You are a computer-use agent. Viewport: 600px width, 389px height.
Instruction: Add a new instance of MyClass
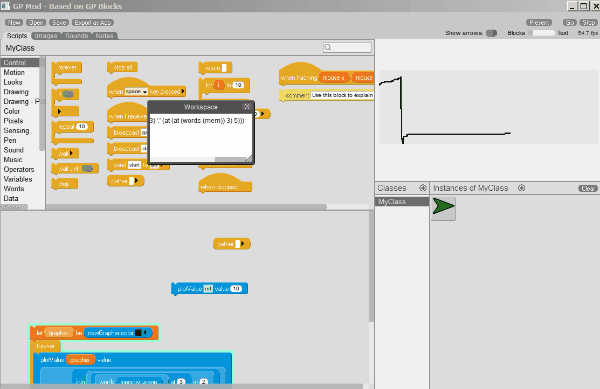pyautogui.click(x=521, y=188)
